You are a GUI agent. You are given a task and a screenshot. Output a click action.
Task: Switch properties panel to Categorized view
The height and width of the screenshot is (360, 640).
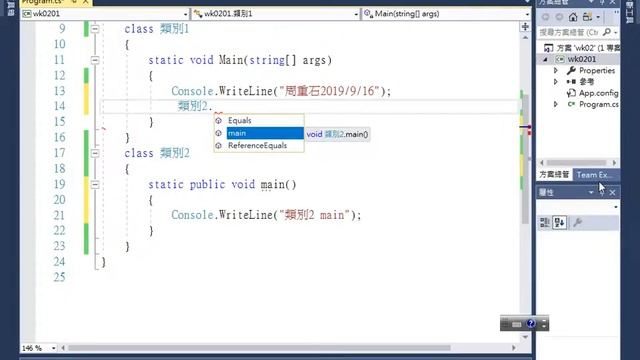pos(545,222)
